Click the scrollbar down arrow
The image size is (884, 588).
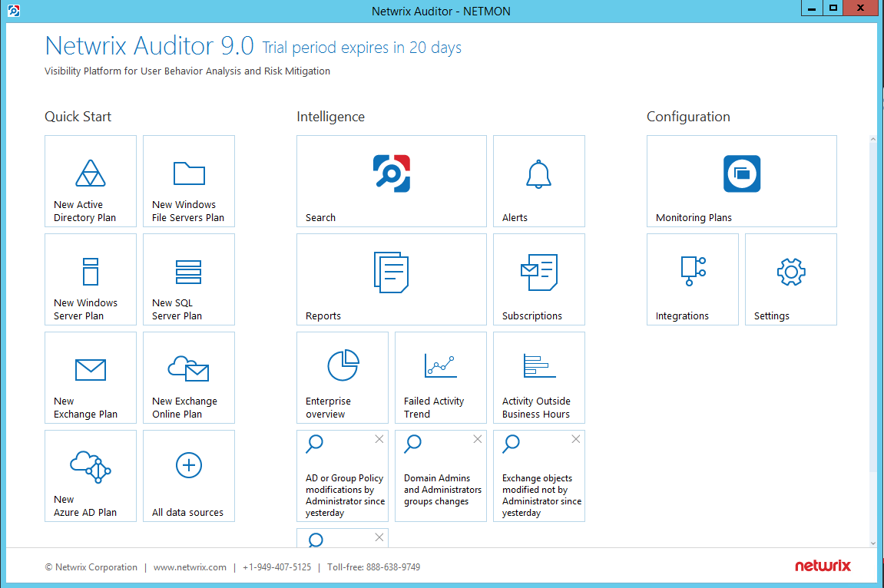click(x=872, y=543)
